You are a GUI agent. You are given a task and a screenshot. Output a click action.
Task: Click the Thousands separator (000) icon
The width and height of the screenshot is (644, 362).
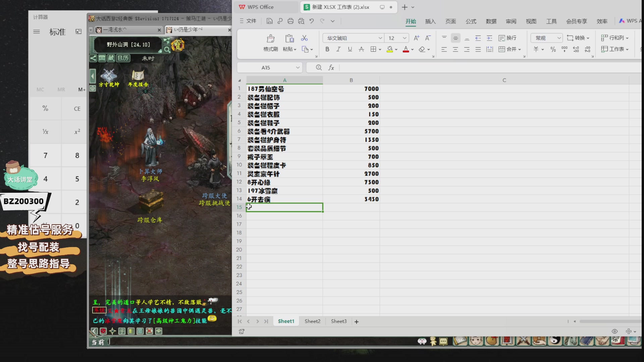[565, 49]
